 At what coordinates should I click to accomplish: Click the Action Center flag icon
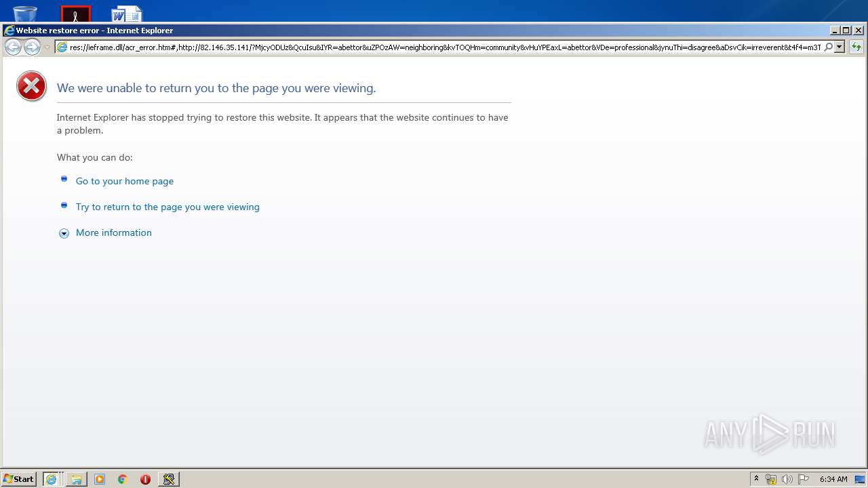(x=804, y=479)
